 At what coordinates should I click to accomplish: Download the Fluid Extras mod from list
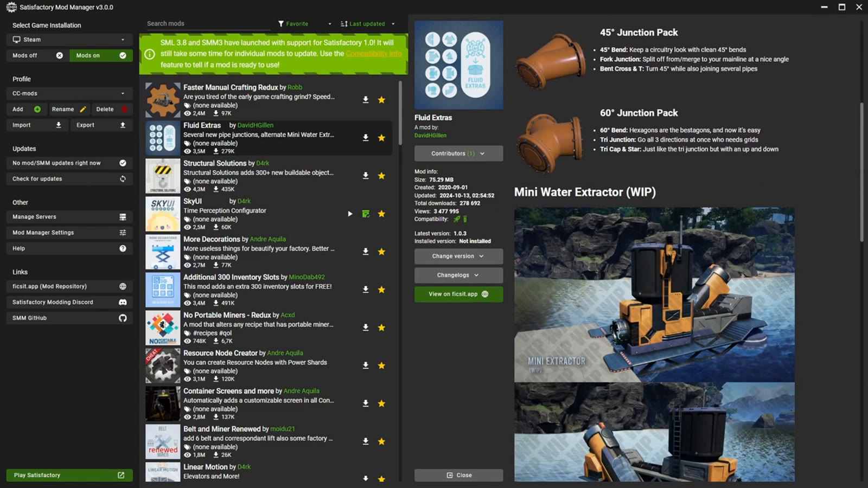[x=366, y=138]
